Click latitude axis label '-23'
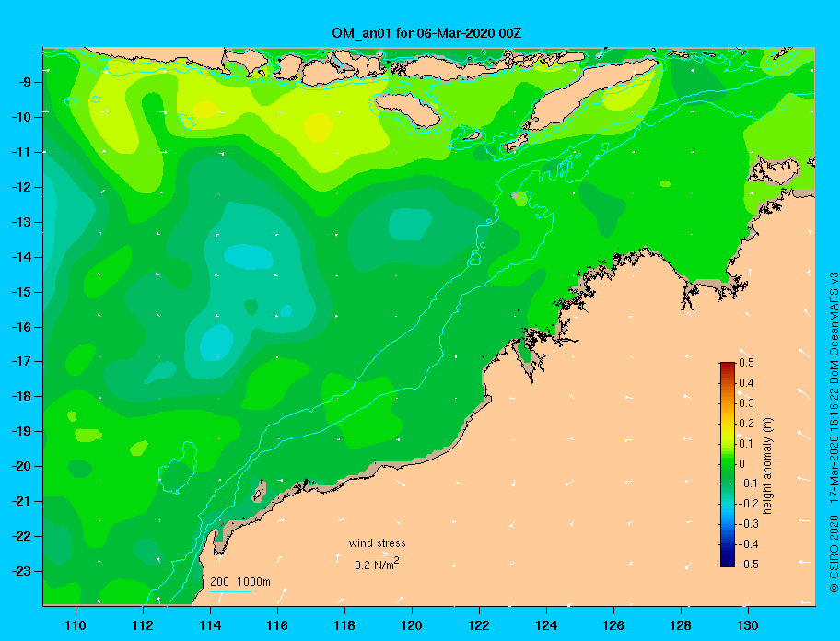This screenshot has height=641, width=840. click(21, 571)
